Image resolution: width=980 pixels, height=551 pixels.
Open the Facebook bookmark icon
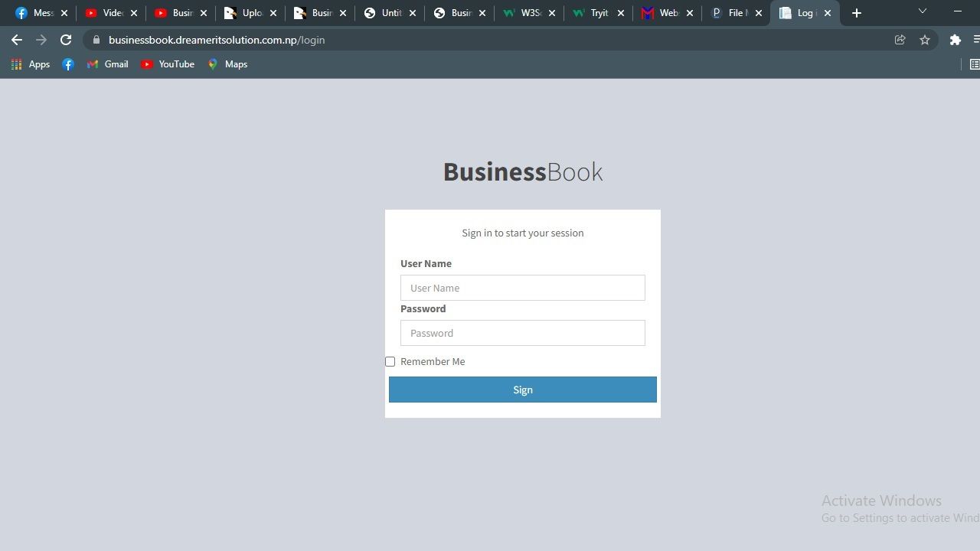tap(68, 64)
